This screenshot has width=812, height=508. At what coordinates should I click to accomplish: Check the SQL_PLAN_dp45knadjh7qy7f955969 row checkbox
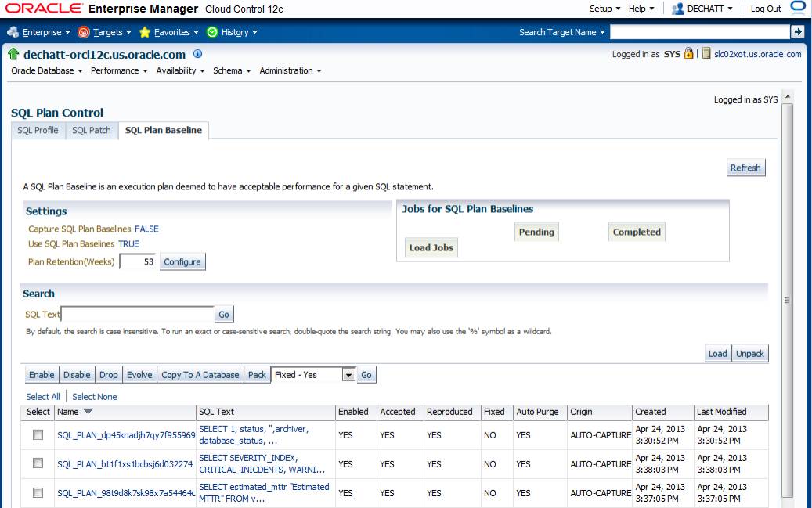coord(38,434)
